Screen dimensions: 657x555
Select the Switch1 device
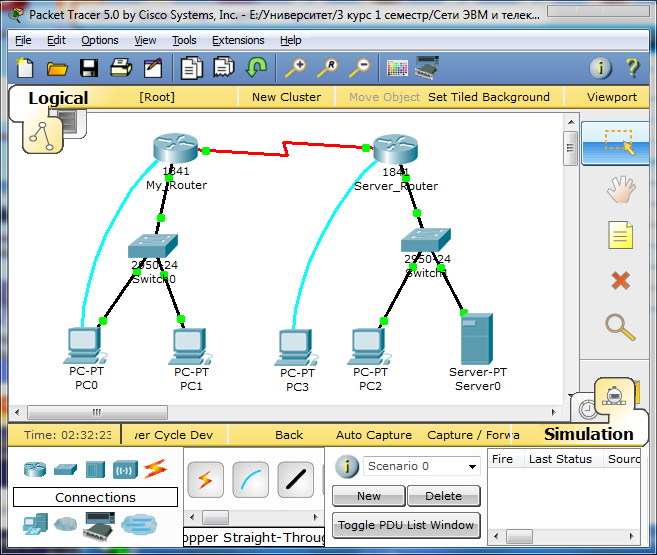(x=426, y=240)
